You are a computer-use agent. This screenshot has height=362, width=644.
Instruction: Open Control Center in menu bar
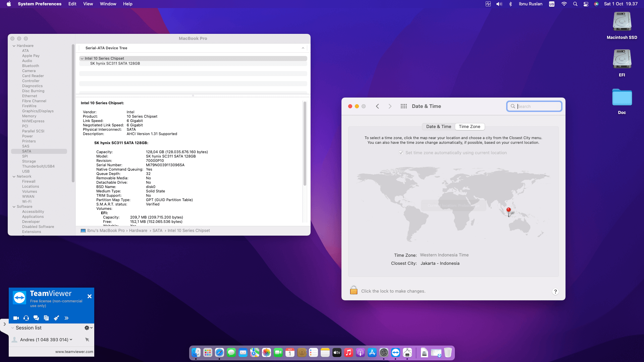(586, 4)
